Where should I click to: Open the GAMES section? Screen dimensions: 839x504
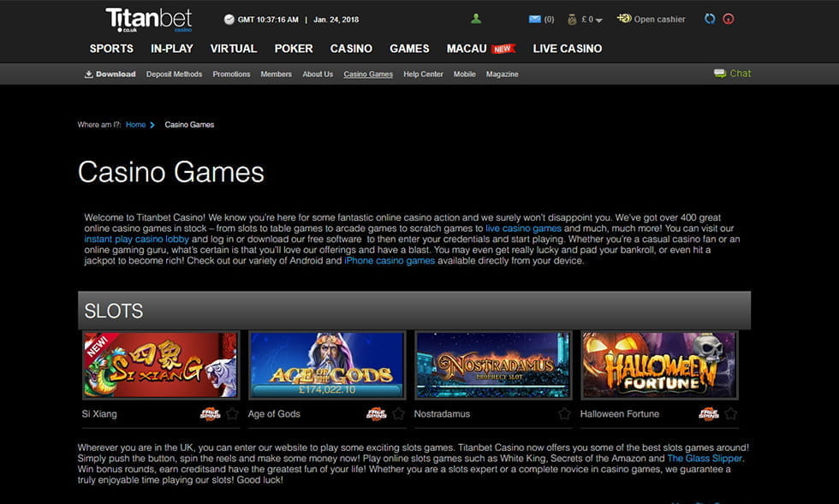tap(409, 49)
